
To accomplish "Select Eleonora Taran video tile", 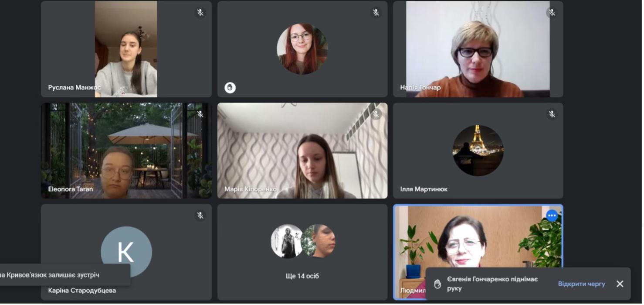I will click(x=126, y=151).
